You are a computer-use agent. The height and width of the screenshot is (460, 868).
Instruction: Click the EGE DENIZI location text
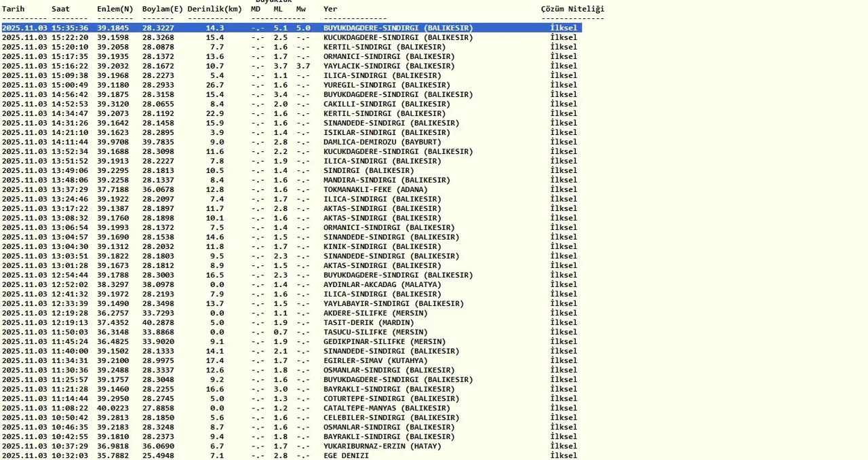coord(346,455)
